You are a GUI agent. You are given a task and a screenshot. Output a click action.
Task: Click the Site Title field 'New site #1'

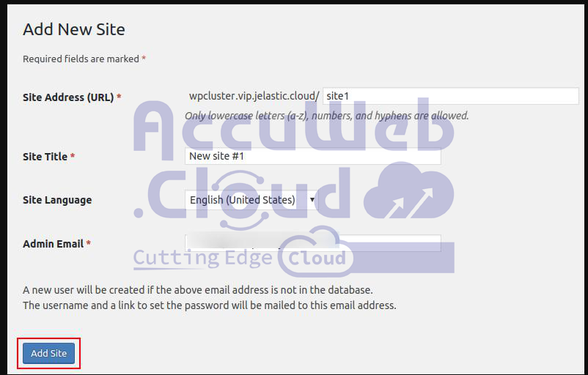tap(313, 156)
